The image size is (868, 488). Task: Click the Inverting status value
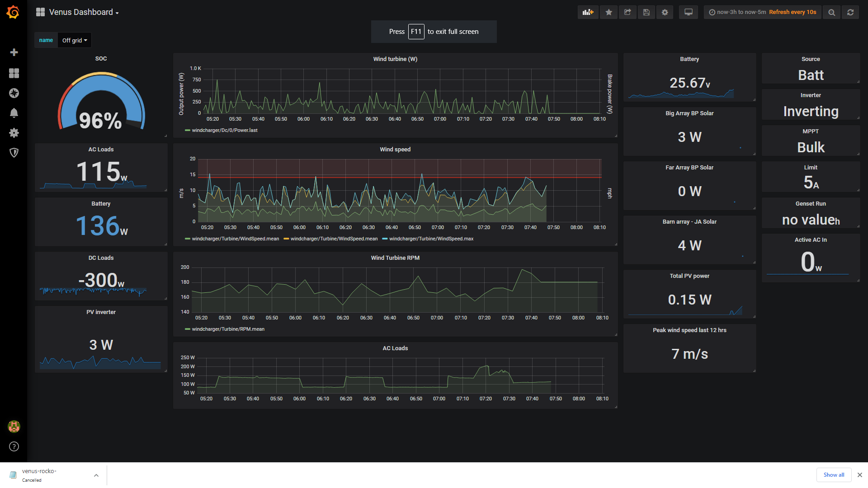point(811,111)
